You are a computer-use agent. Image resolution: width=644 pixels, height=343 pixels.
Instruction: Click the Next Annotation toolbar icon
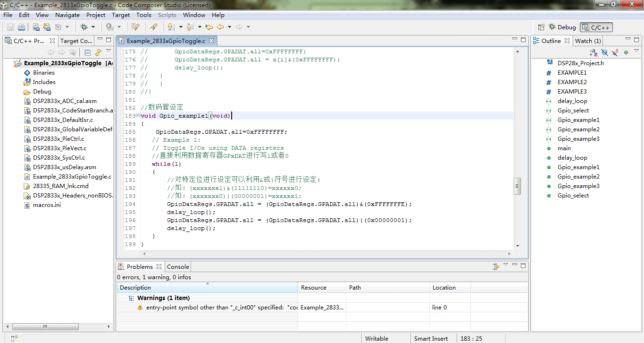(170, 27)
